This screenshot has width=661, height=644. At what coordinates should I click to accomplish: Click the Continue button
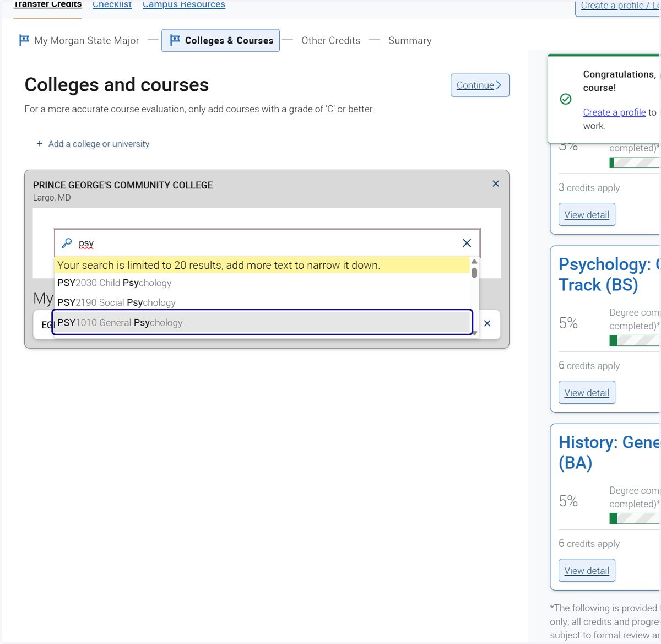pos(480,85)
